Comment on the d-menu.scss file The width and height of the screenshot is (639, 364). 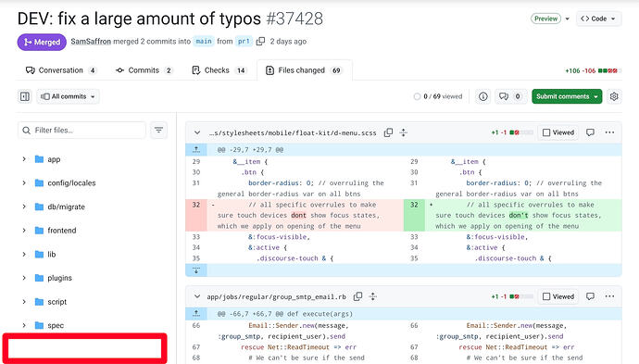tap(590, 132)
